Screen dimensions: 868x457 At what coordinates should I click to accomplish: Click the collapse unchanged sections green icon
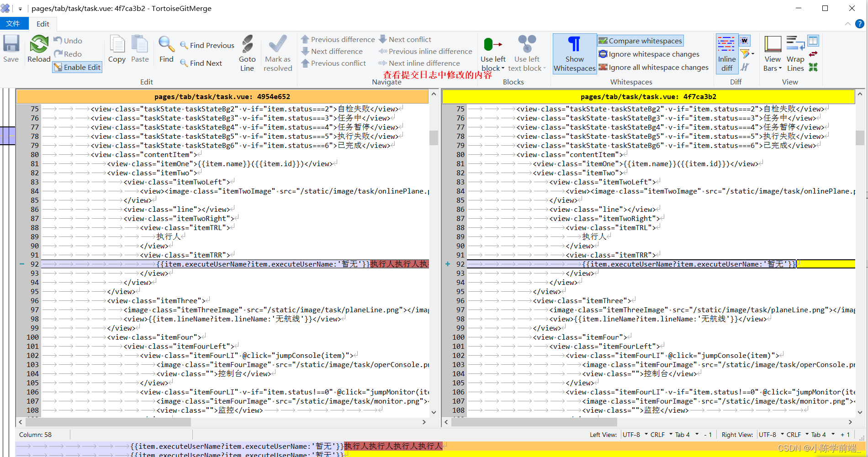coord(813,67)
